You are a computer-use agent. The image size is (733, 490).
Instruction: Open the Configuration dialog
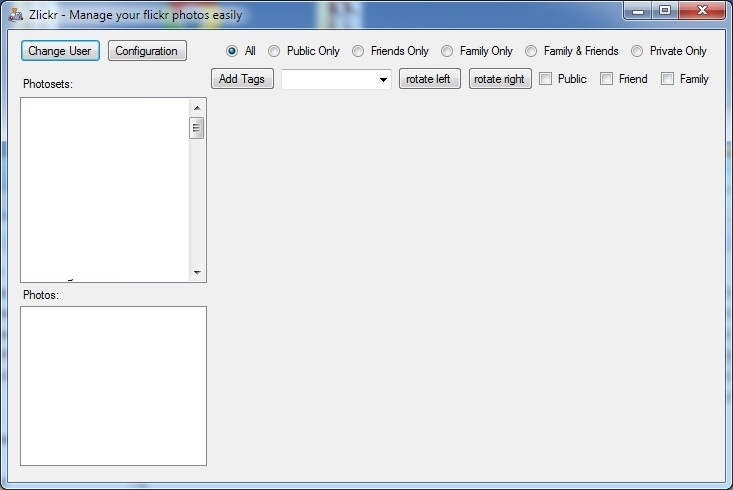147,50
